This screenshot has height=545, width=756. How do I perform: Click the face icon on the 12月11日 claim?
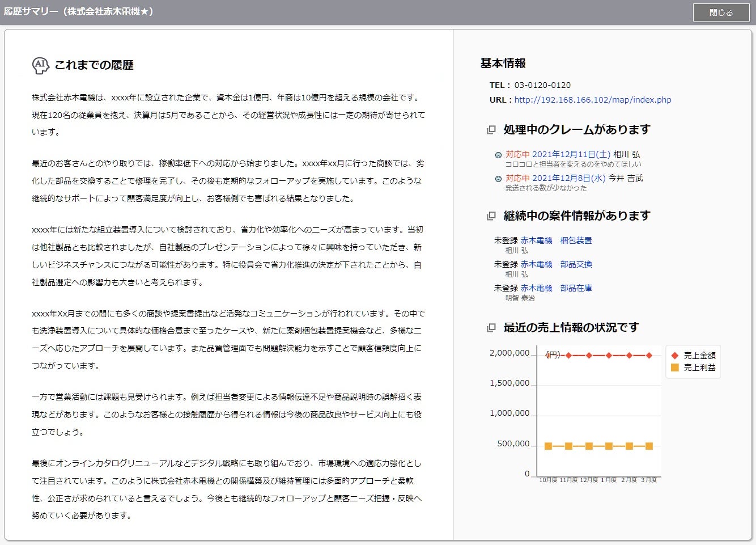[x=498, y=155]
